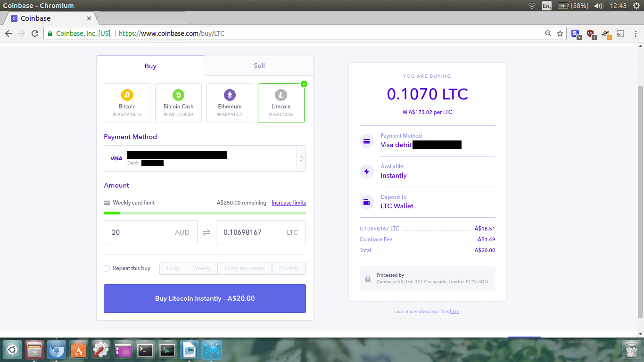Click the Chromium dock icon
The width and height of the screenshot is (644, 362).
[x=57, y=350]
